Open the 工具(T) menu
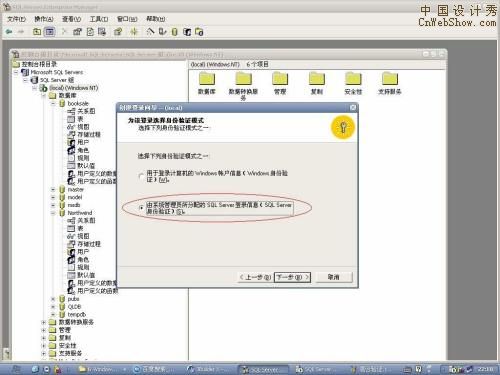 (x=99, y=19)
